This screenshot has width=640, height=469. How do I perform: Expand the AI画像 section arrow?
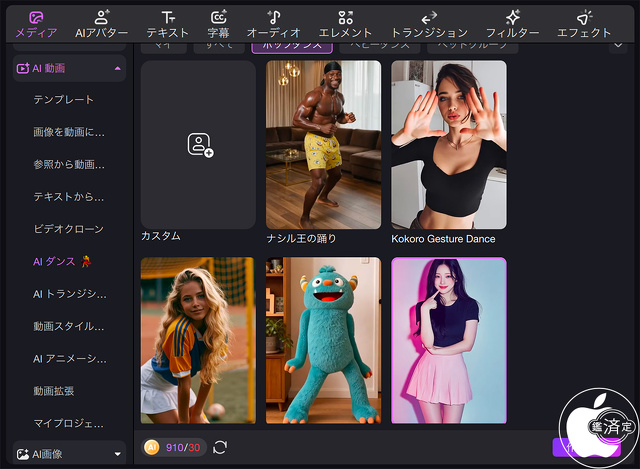[118, 454]
